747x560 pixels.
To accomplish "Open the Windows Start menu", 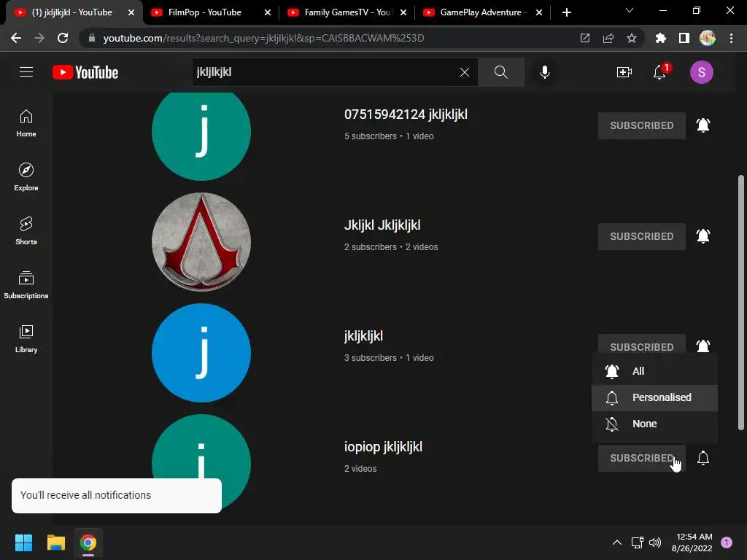I will click(x=23, y=542).
